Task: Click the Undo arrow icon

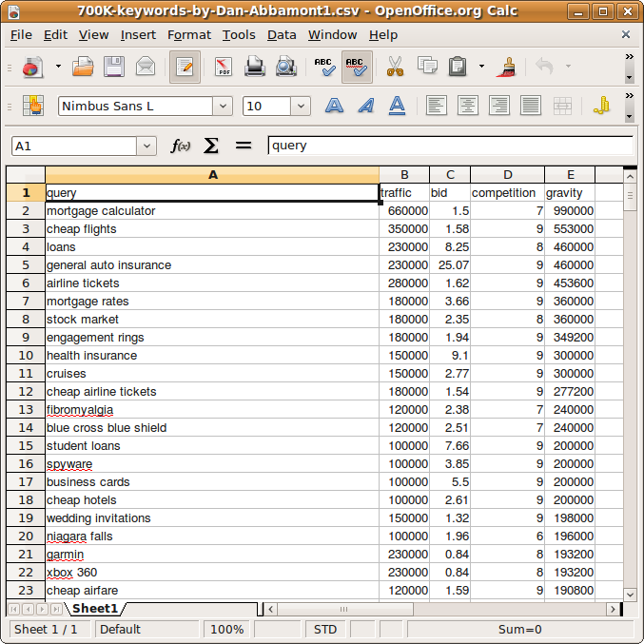Action: (545, 67)
